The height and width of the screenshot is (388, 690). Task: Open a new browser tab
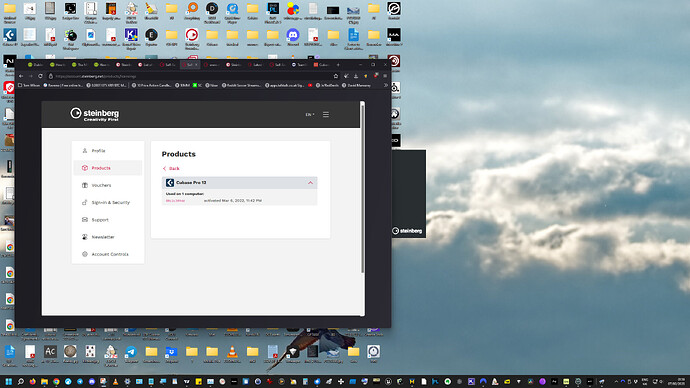(338, 65)
